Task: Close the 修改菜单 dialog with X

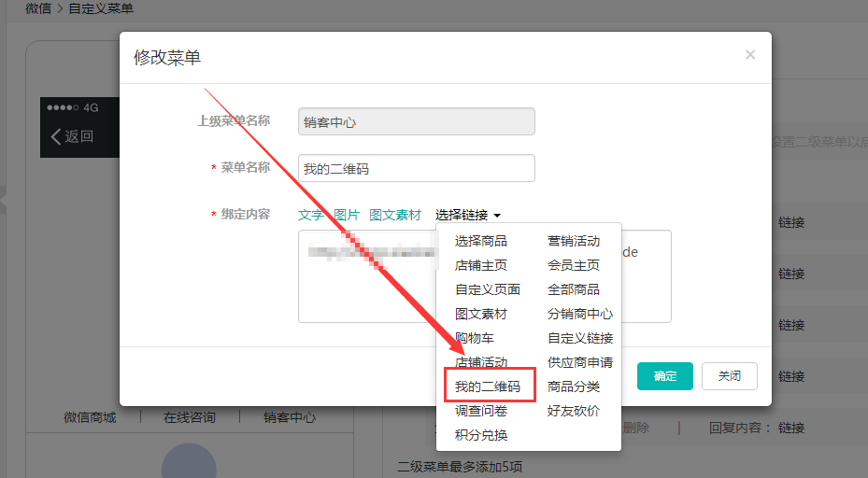Action: (749, 55)
